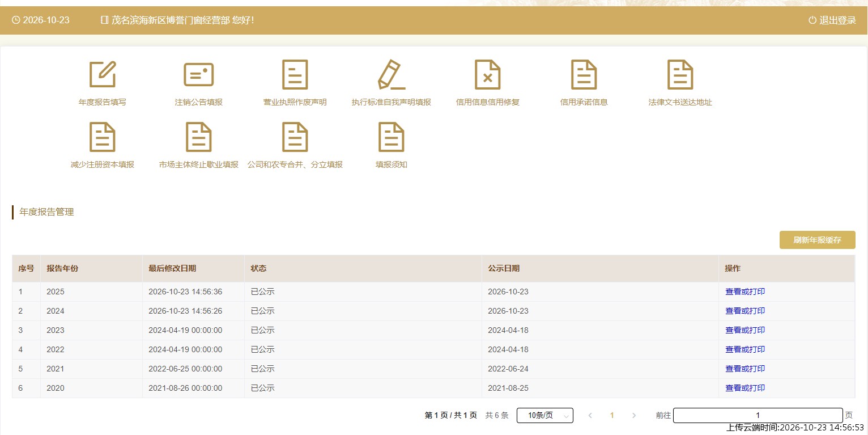Screen dimensions: 868x435
Task: Click the 茂名滨海新区博誉门窗经营部 company name
Action: click(x=171, y=20)
